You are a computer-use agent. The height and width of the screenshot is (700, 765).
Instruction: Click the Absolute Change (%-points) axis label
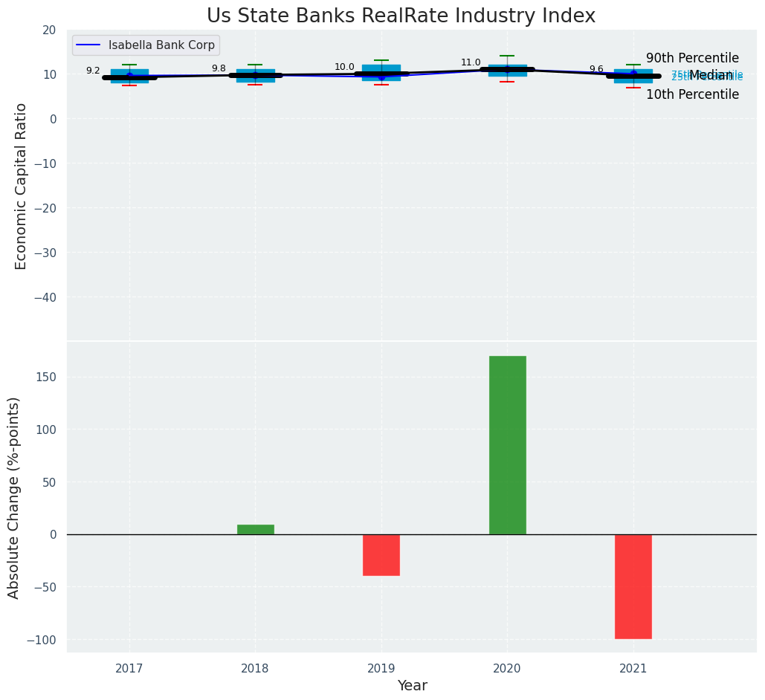tap(13, 497)
